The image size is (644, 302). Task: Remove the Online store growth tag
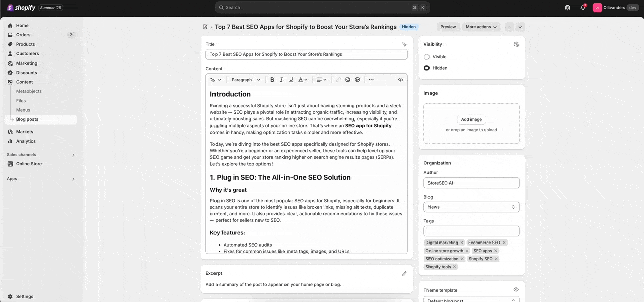click(x=467, y=251)
